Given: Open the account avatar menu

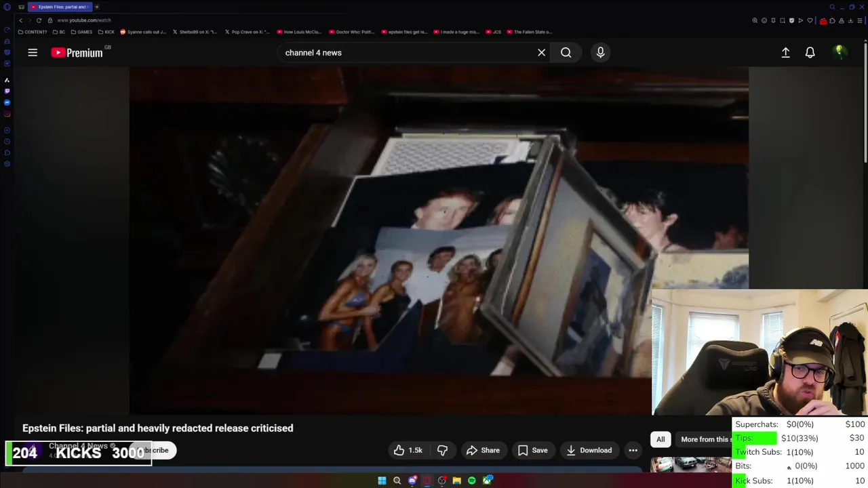Looking at the screenshot, I should pyautogui.click(x=840, y=52).
